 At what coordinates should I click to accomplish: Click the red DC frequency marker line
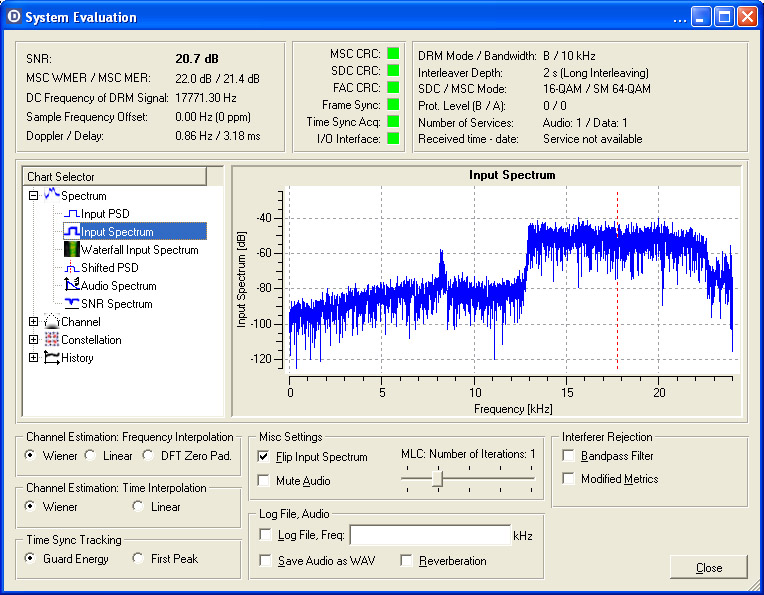click(617, 280)
